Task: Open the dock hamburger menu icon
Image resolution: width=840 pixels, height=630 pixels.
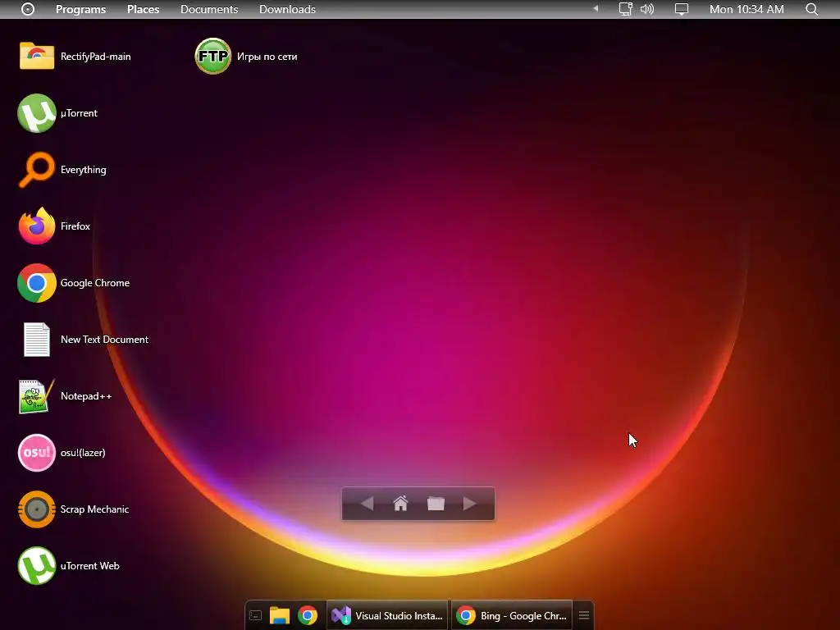Action: (x=584, y=615)
